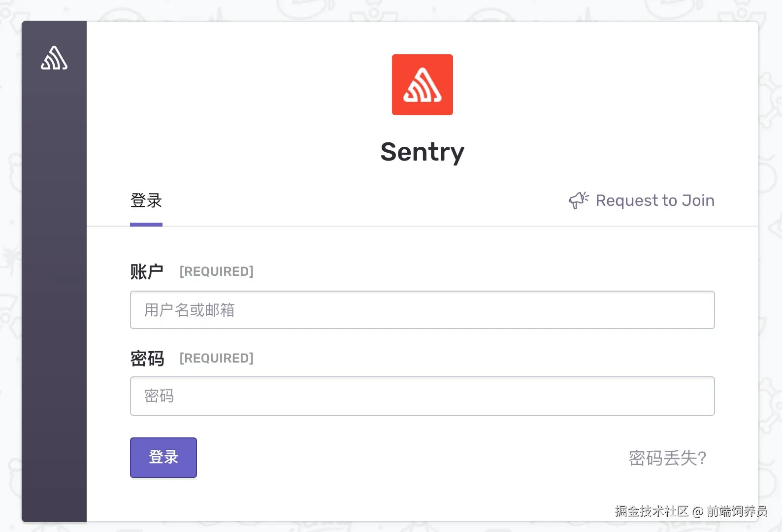782x532 pixels.
Task: Click the bold 密码 field label
Action: coord(147,358)
